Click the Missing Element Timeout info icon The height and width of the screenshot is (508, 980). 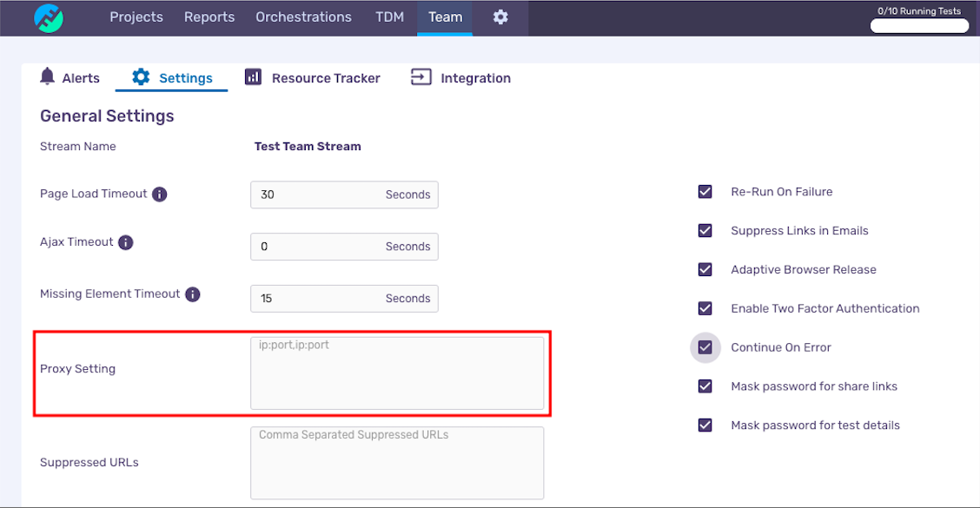click(193, 294)
